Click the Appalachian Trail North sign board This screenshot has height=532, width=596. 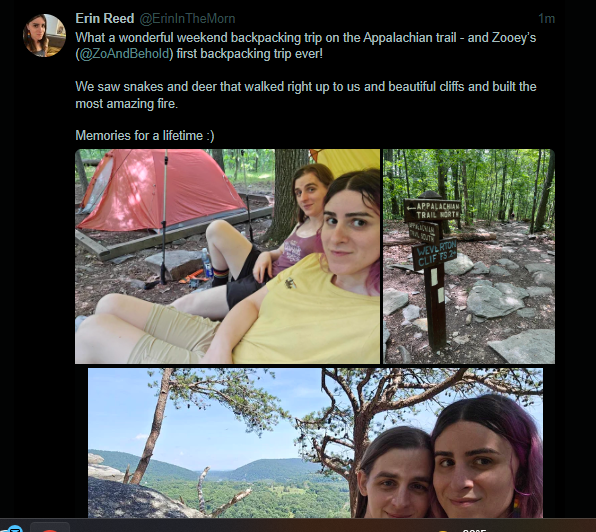point(433,210)
